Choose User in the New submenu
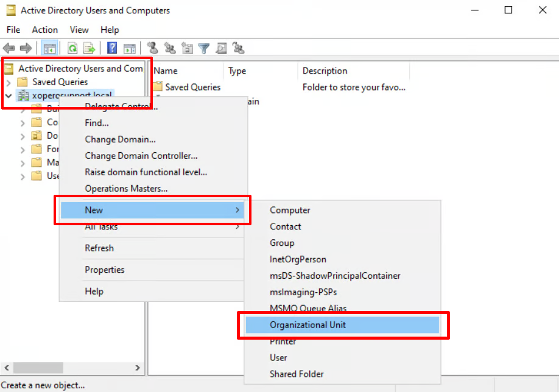This screenshot has height=392, width=559. (x=278, y=358)
